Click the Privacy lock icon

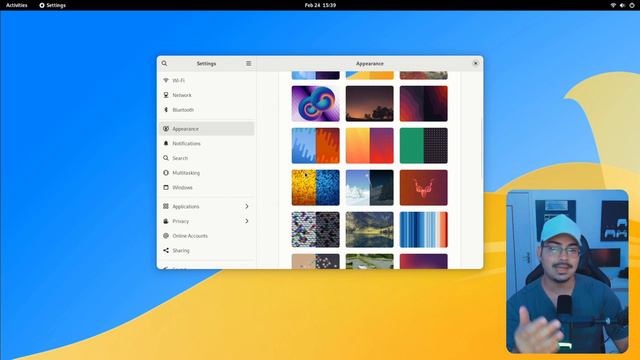pyautogui.click(x=166, y=221)
